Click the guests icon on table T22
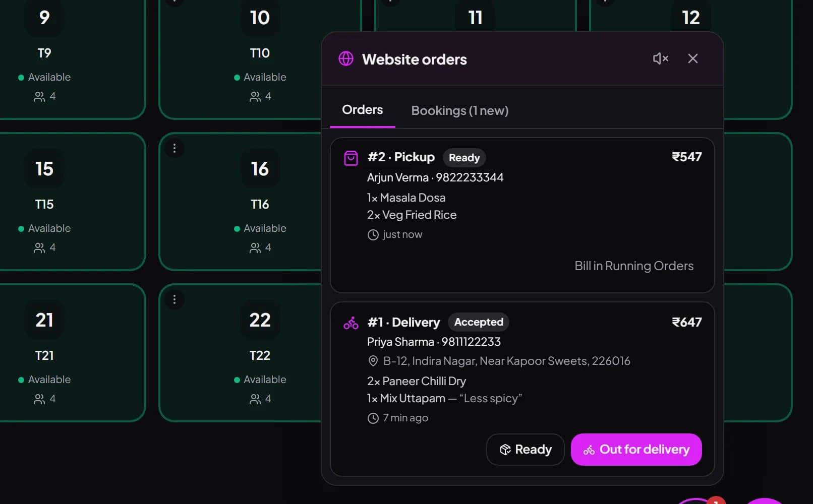 coord(255,399)
